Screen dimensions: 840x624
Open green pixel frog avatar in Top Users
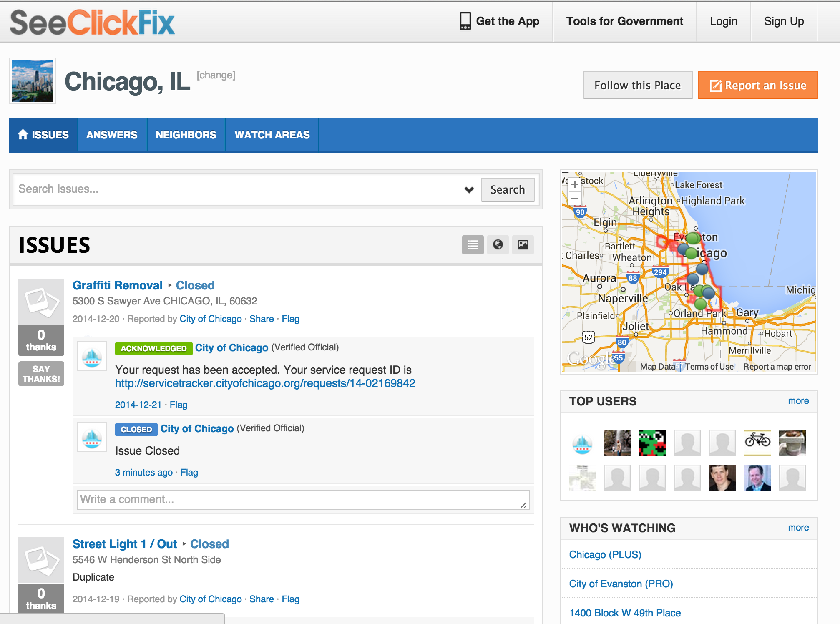point(652,443)
